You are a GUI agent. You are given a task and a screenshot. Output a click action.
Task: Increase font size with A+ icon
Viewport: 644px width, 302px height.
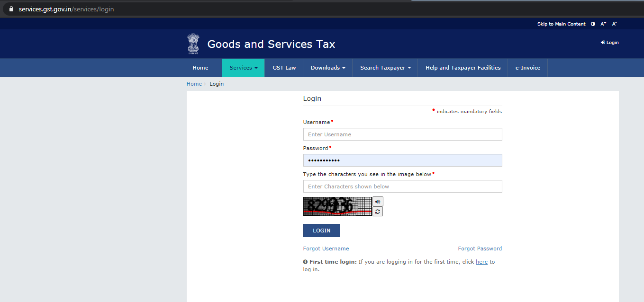(603, 24)
